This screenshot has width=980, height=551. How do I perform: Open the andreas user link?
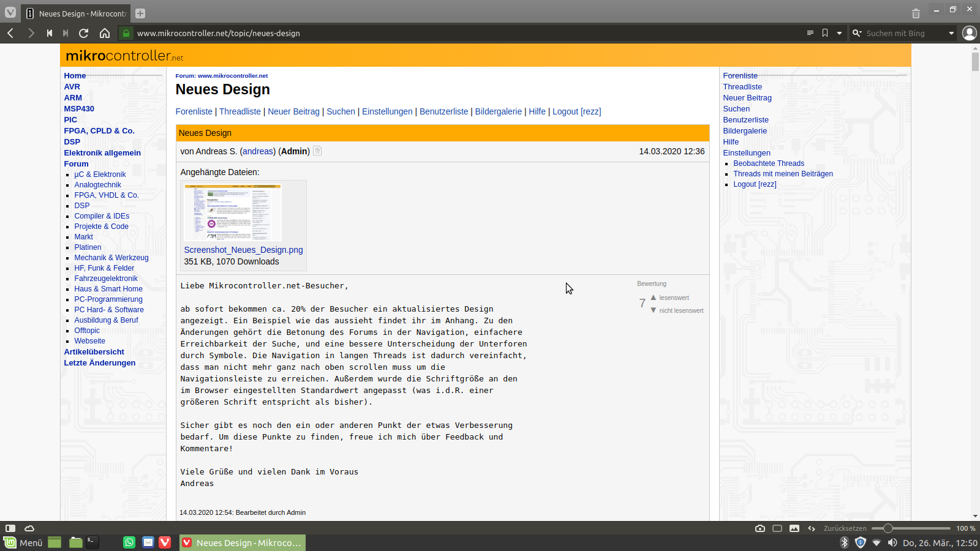258,151
